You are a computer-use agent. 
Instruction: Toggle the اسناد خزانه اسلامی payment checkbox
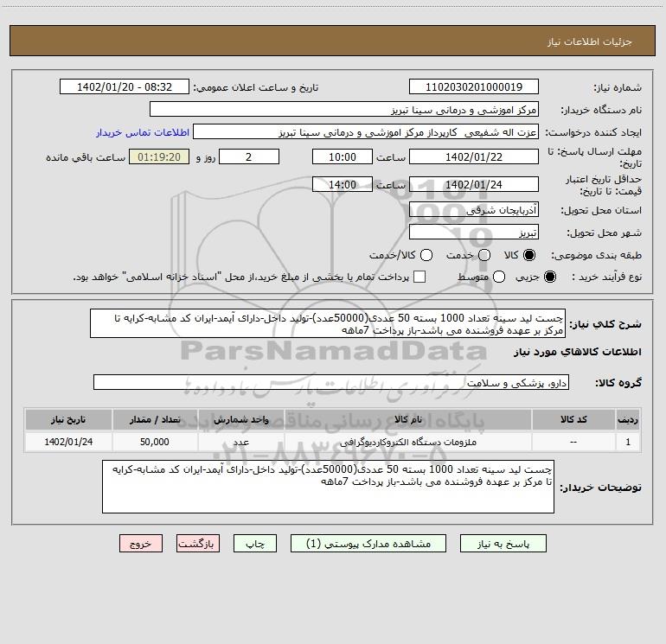[x=419, y=277]
